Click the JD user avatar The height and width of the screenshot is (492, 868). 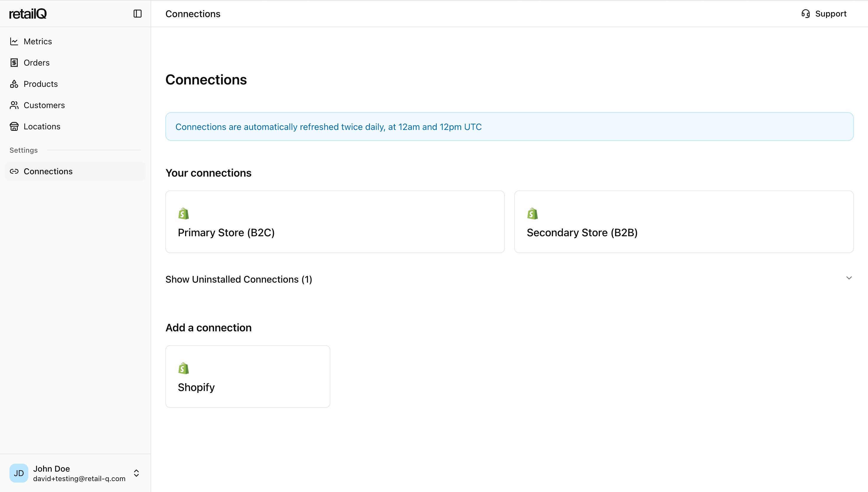point(19,473)
